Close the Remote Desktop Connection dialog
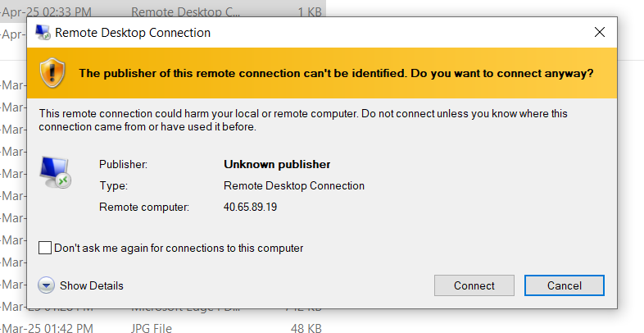The height and width of the screenshot is (333, 644). tap(600, 32)
